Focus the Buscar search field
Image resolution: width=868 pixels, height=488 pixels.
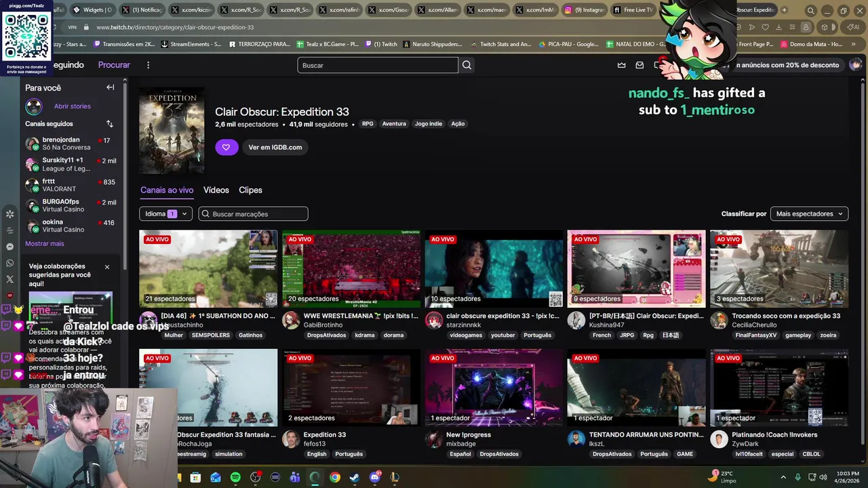[x=378, y=65]
